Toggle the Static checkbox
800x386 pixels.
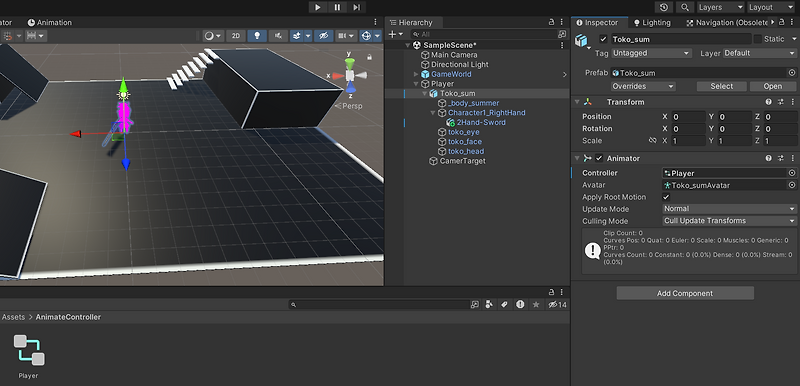click(x=758, y=39)
